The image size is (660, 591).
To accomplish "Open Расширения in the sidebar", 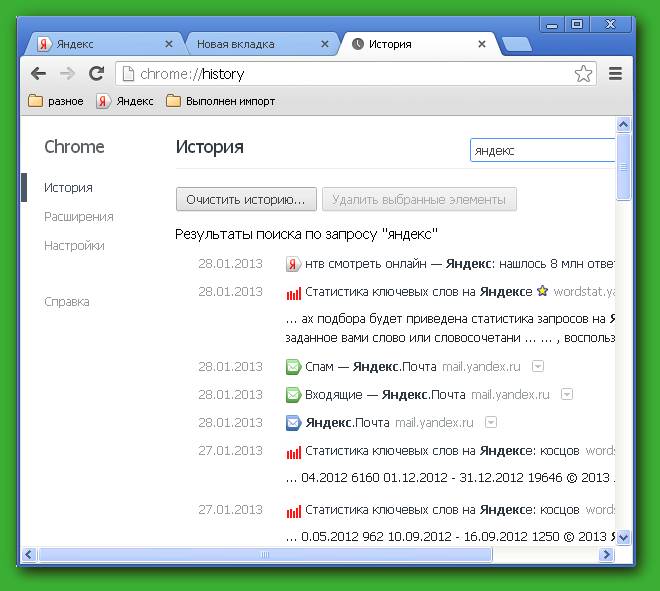I will (79, 217).
